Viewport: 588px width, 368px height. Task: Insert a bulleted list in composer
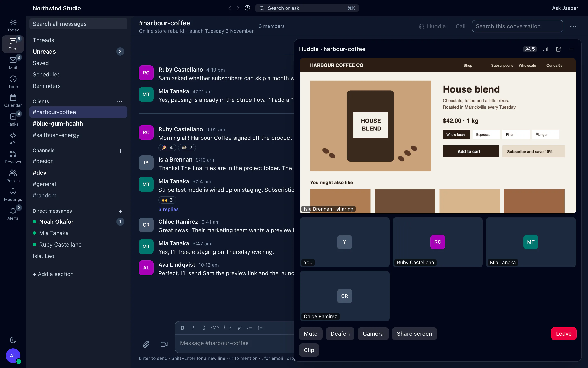[249, 328]
